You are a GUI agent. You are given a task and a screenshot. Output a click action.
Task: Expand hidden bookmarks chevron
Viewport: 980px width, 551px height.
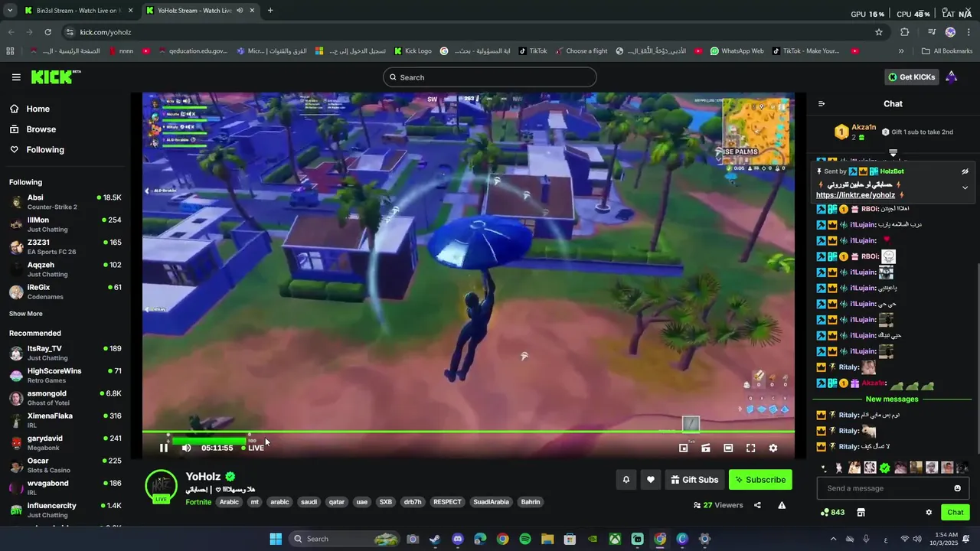click(901, 51)
